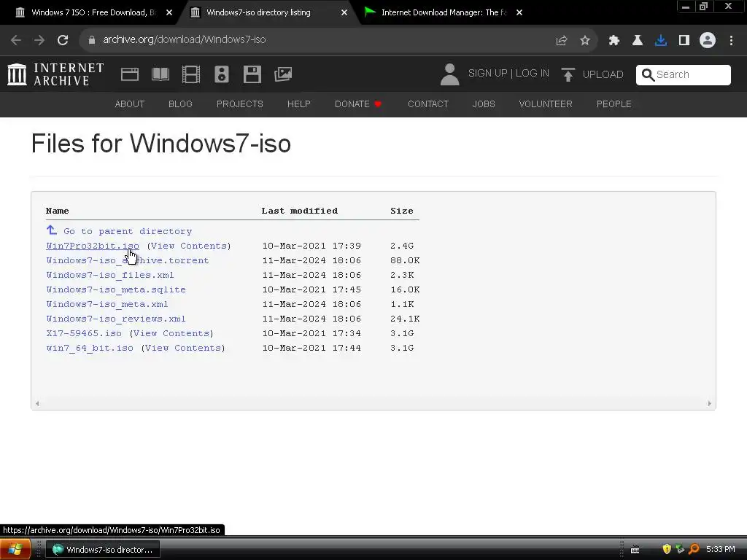
Task: View Contents of win7_64_bit.iso
Action: (183, 348)
